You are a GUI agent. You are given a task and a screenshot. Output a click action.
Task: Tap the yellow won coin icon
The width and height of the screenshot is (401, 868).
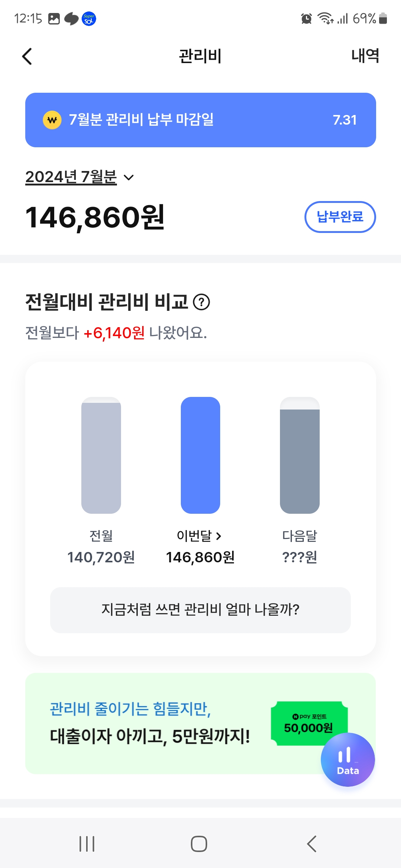tap(52, 120)
